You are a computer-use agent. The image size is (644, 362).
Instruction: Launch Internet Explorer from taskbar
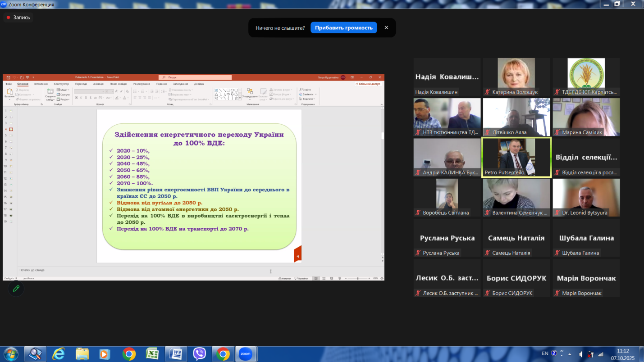(x=59, y=354)
